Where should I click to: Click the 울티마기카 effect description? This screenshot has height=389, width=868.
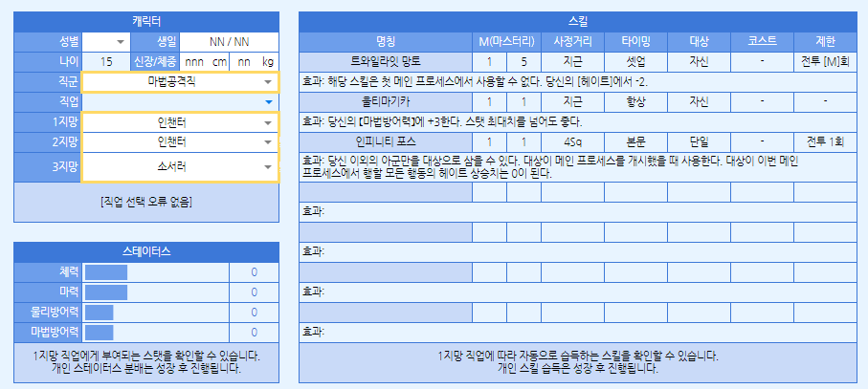tap(578, 122)
